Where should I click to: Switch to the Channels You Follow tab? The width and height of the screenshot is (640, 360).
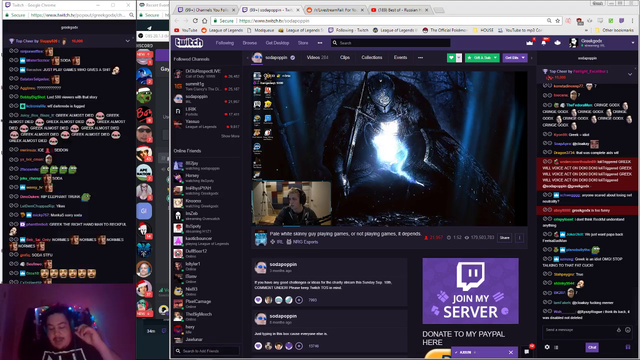click(207, 10)
